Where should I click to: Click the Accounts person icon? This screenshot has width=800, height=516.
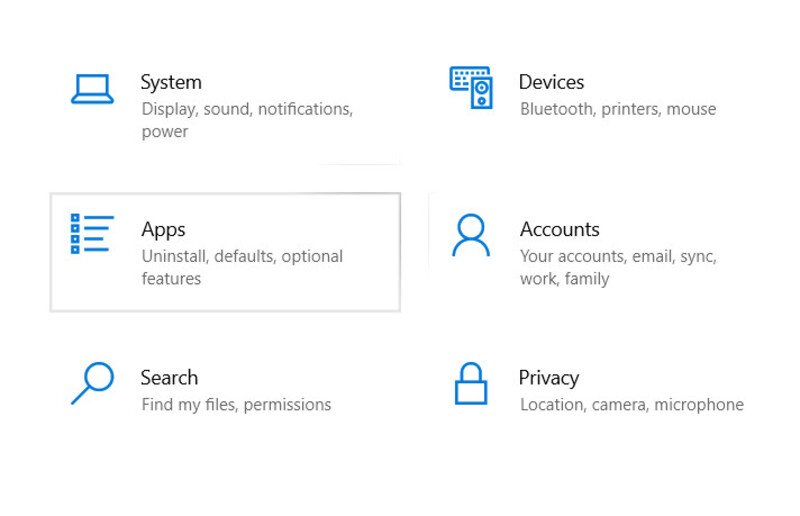pos(471,235)
